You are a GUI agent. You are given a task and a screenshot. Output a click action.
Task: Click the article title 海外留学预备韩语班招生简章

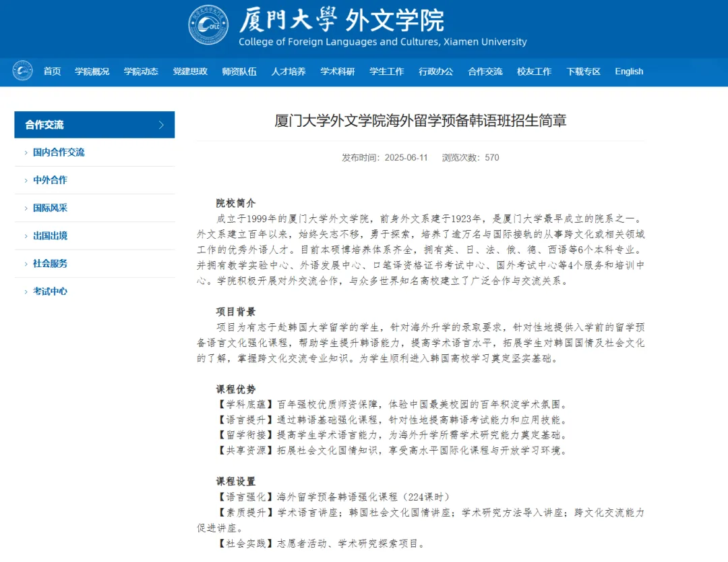pos(420,121)
